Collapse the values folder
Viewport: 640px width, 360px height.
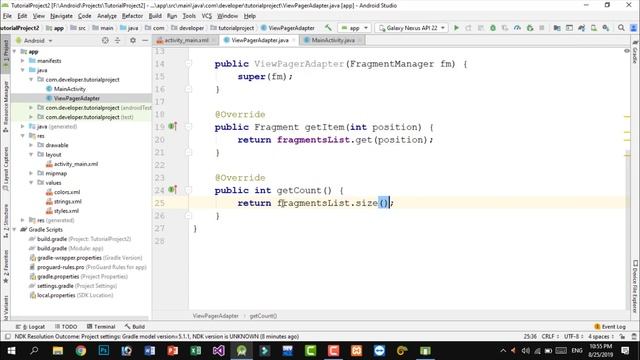[31, 183]
